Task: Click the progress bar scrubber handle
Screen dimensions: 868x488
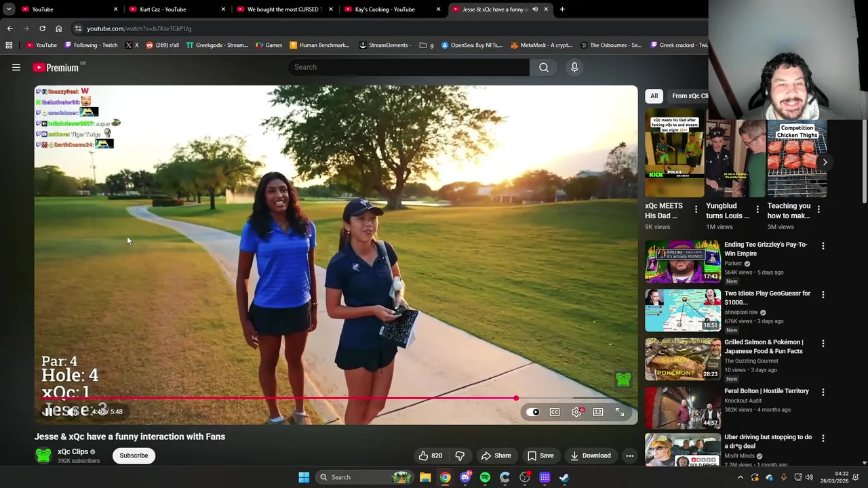Action: [516, 399]
